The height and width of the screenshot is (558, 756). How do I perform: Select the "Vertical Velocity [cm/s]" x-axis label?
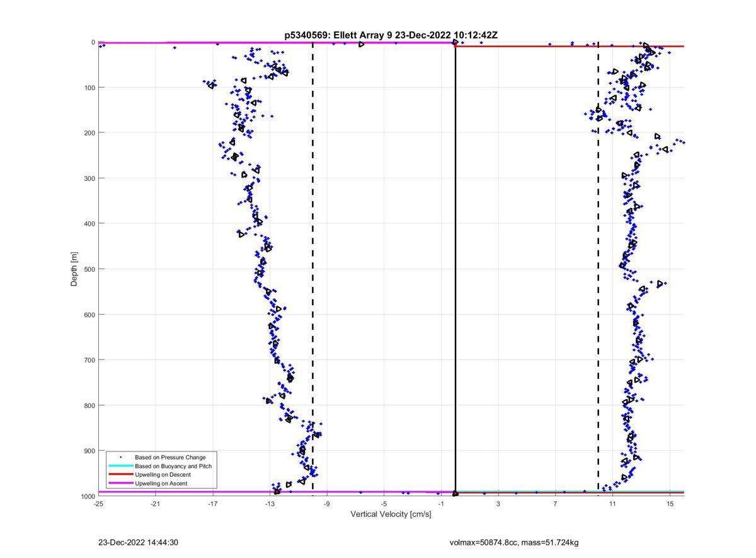[391, 514]
